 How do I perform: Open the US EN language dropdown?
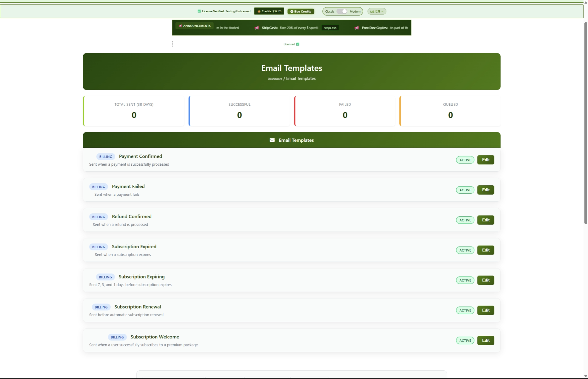[x=377, y=11]
